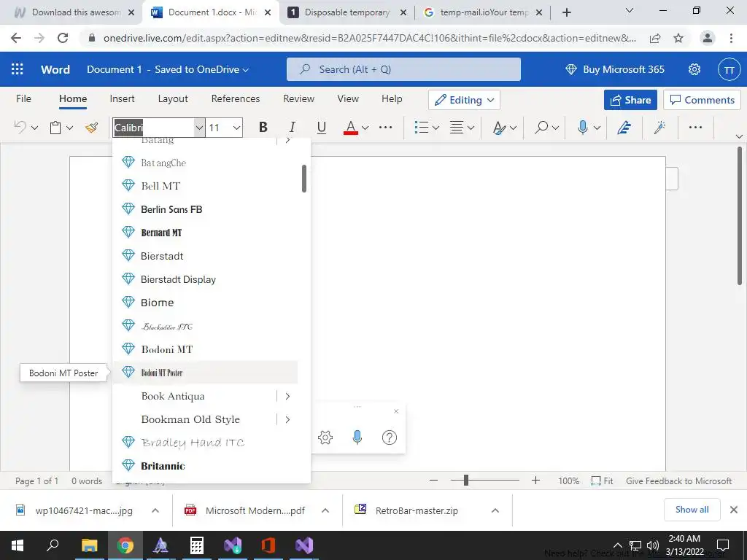Switch to the View tab
The image size is (747, 560).
pos(348,98)
